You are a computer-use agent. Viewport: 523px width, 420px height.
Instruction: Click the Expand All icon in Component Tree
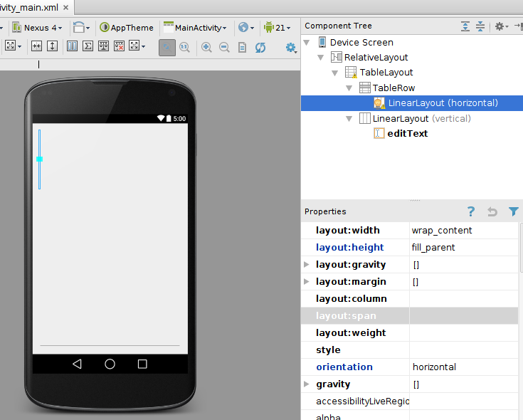click(465, 26)
